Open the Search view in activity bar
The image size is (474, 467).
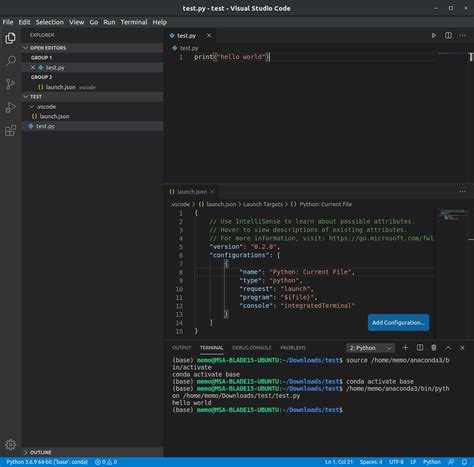(10, 61)
